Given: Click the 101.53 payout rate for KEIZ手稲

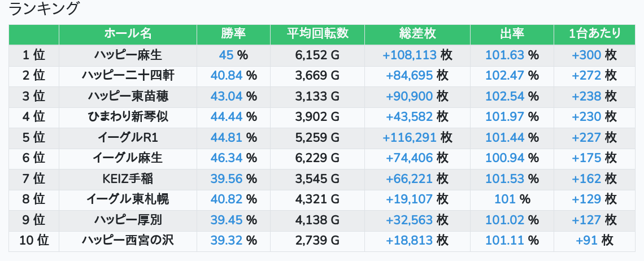Looking at the screenshot, I should [504, 179].
